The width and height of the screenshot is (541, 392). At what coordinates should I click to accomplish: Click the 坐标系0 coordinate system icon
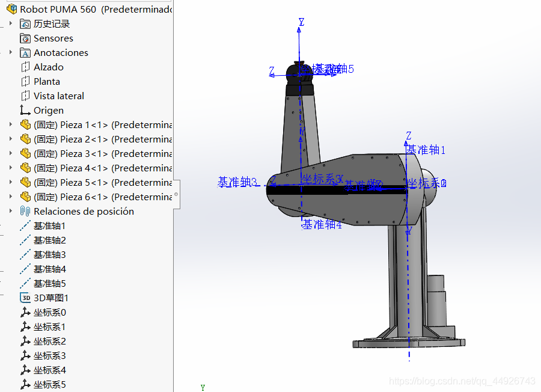tap(25, 312)
